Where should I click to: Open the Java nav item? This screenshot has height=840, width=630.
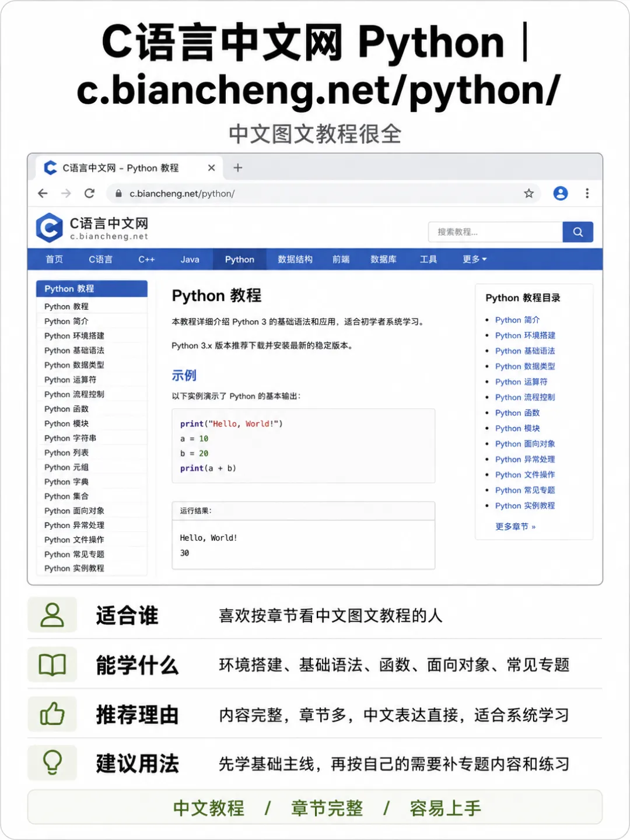pos(190,259)
